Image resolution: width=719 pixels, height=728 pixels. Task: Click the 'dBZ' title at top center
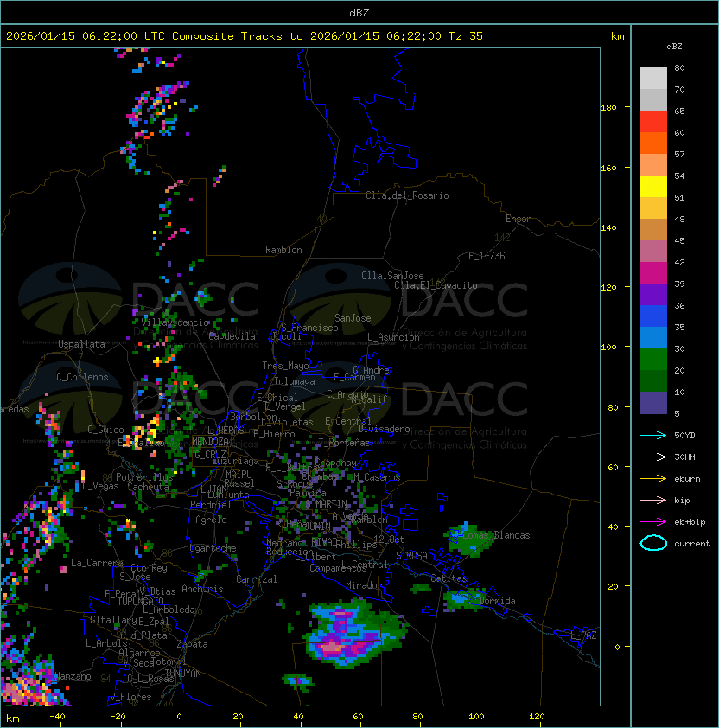[359, 13]
